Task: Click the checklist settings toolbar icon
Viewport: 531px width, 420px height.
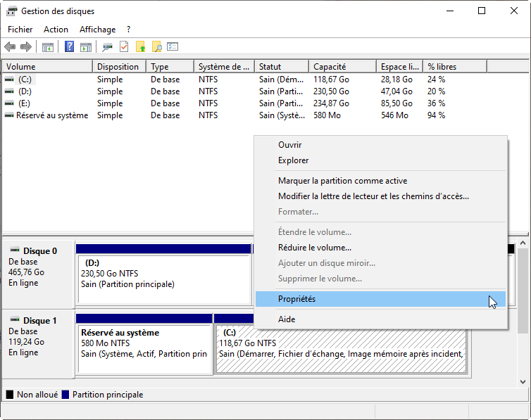Action: [x=173, y=47]
